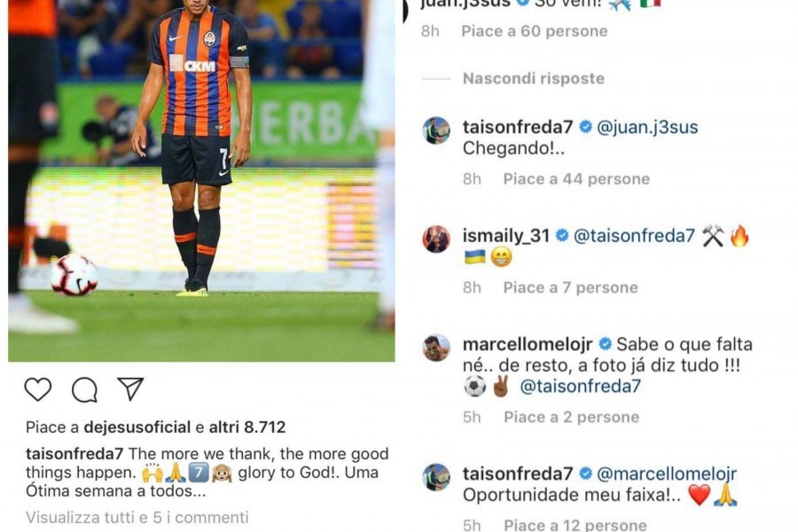Open ismaily_31 profile picture

coord(436,239)
